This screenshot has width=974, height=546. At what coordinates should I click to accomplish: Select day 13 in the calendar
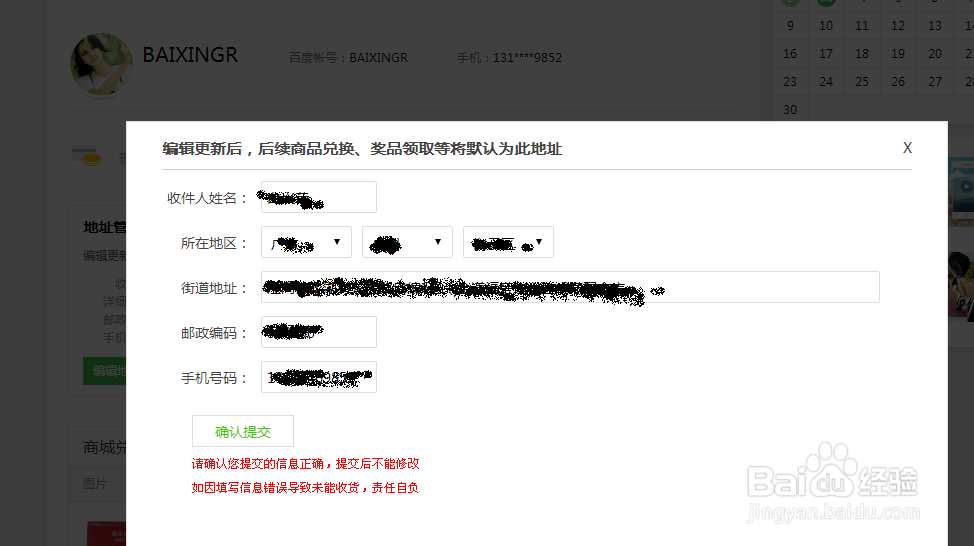[935, 25]
